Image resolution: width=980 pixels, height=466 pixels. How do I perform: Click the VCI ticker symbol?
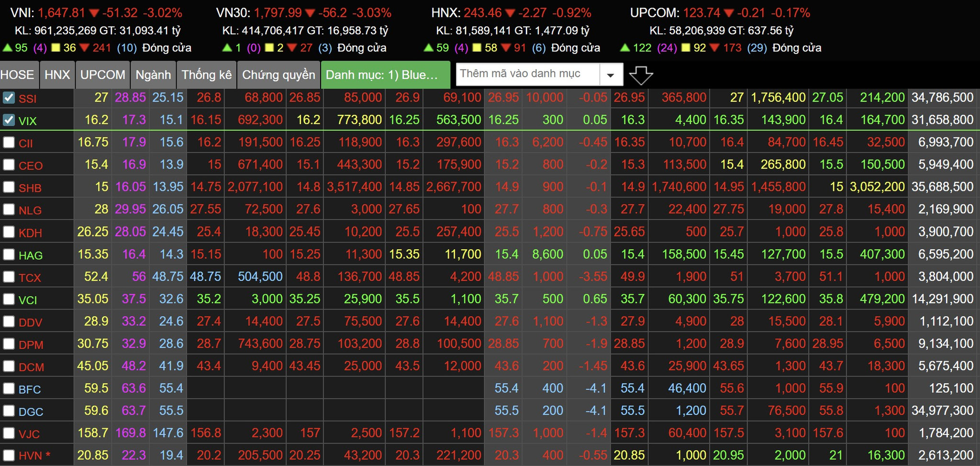28,300
